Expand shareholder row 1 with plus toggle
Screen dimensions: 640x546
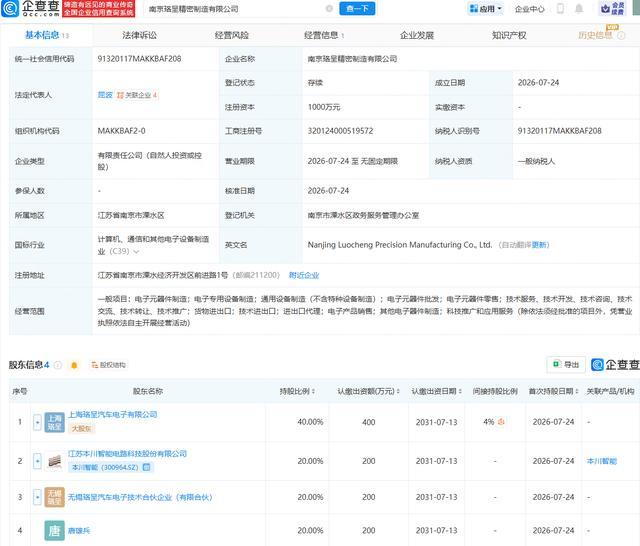point(37,422)
